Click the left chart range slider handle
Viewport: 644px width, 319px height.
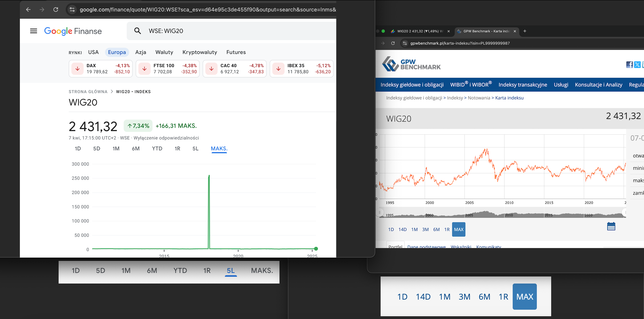pyautogui.click(x=380, y=212)
